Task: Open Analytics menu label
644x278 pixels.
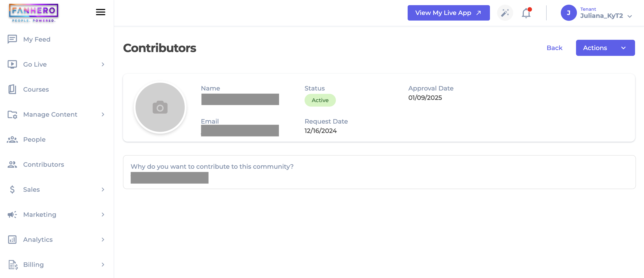Action: point(38,239)
